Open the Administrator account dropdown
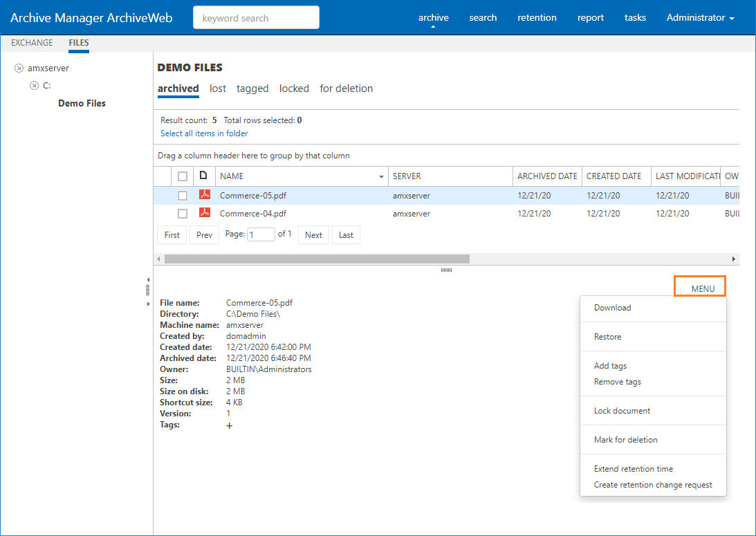The height and width of the screenshot is (536, 756). (700, 18)
